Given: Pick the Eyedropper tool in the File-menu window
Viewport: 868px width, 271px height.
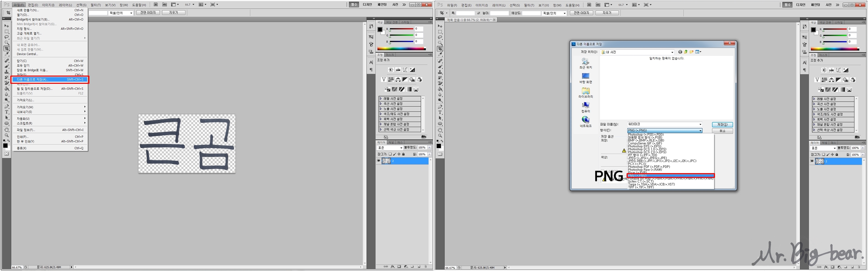Looking at the screenshot, I should click(7, 54).
